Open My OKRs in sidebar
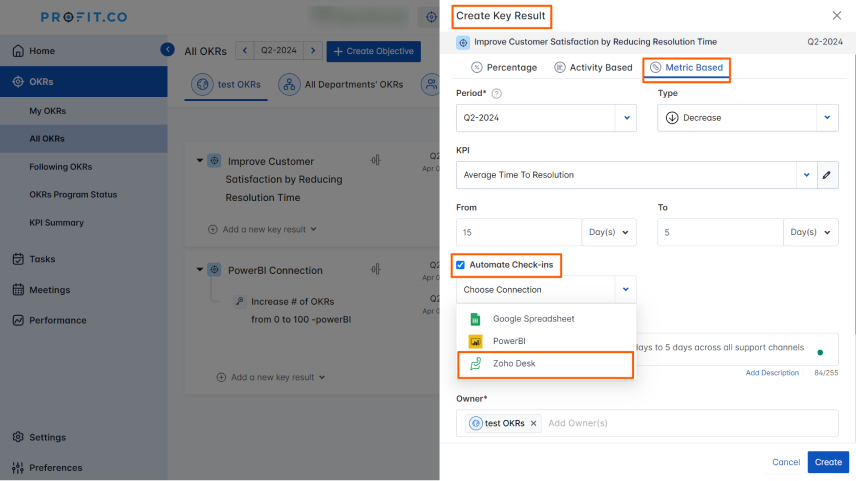Screen dimensions: 856x481 pyautogui.click(x=47, y=111)
